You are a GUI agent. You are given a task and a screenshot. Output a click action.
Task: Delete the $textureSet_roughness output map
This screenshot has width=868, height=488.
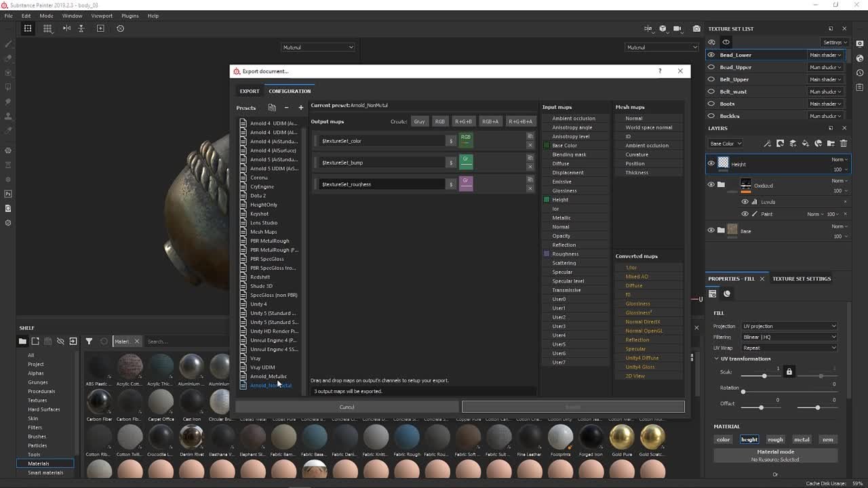(530, 188)
